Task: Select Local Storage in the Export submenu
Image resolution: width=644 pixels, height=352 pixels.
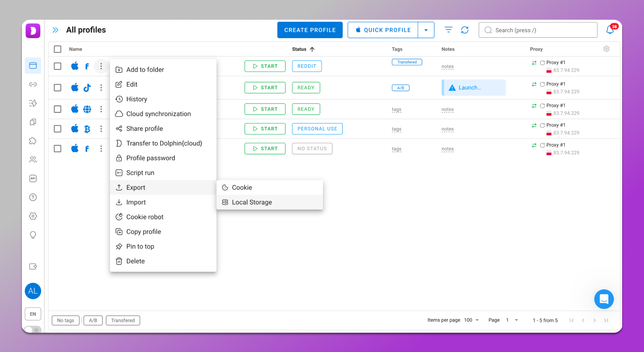Action: [252, 202]
